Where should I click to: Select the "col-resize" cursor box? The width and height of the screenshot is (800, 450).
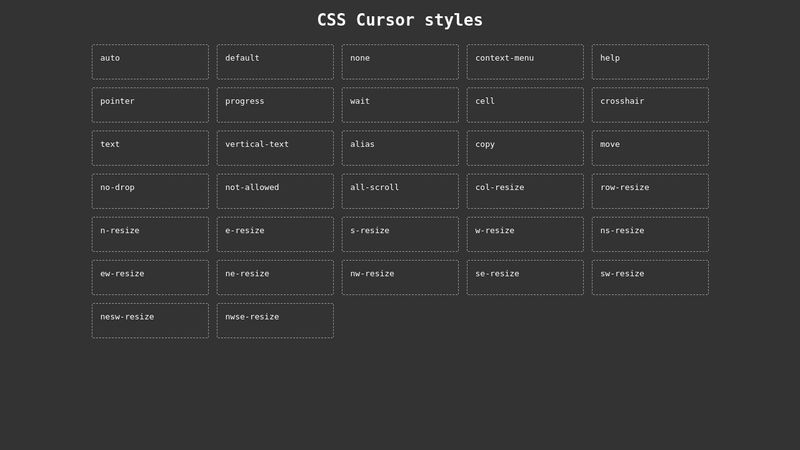pos(525,191)
